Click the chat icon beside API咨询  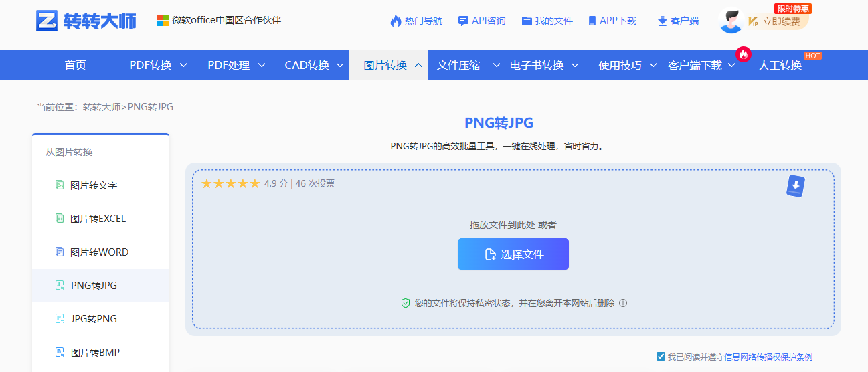[463, 21]
